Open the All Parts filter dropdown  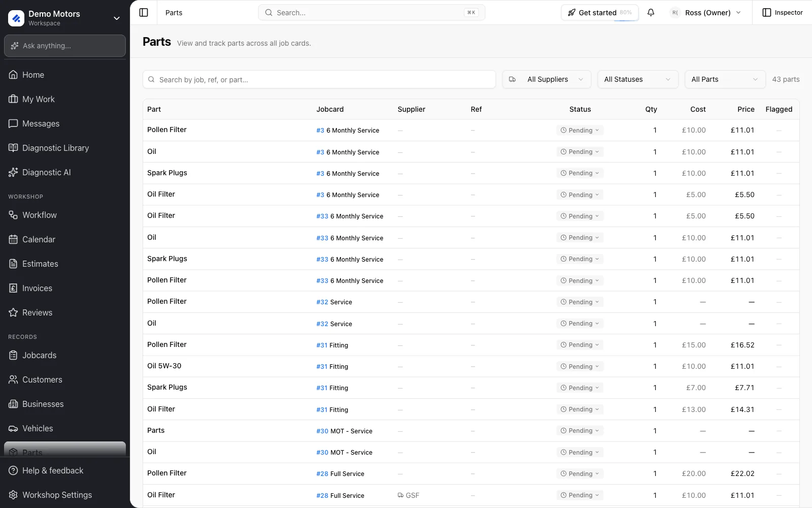click(x=725, y=79)
